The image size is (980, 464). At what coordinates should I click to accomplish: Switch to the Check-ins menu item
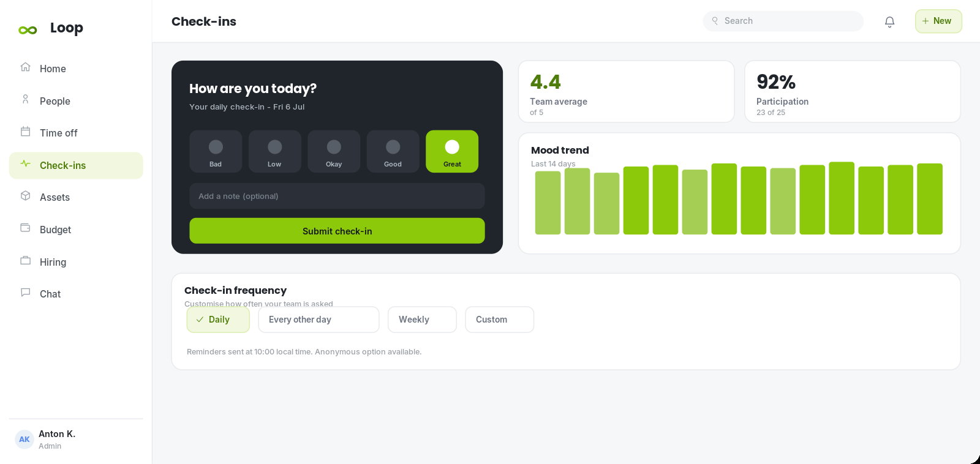[76, 165]
